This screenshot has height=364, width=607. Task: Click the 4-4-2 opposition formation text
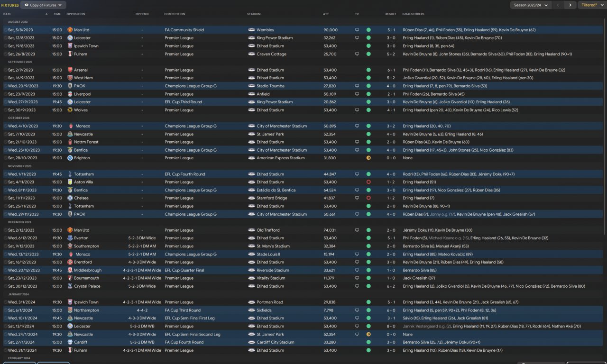tap(142, 310)
